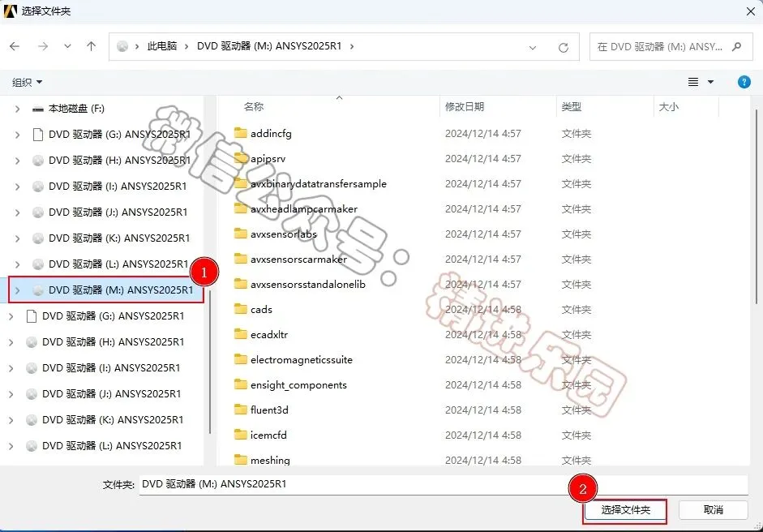This screenshot has width=763, height=532.
Task: Expand chevron after 此电脑 in breadcrumb
Action: pos(186,46)
